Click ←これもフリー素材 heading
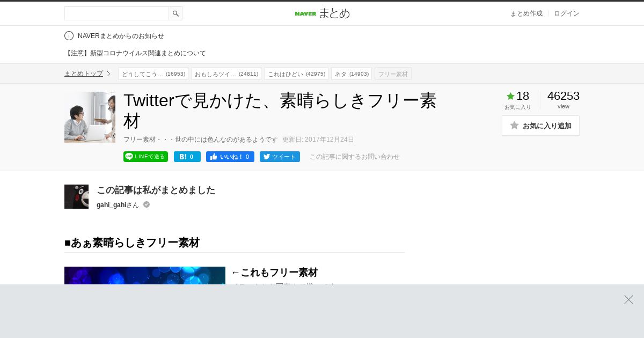This screenshot has width=644, height=338. tap(274, 273)
